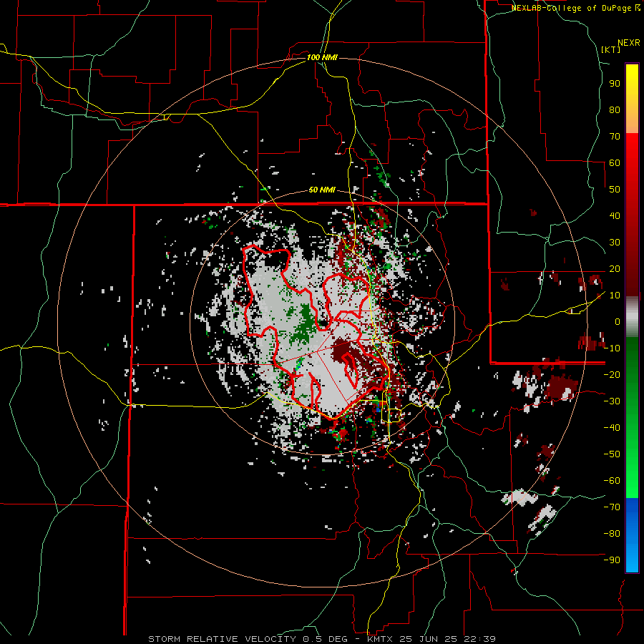
Task: Click the 60 knot scale label
Action: (615, 162)
